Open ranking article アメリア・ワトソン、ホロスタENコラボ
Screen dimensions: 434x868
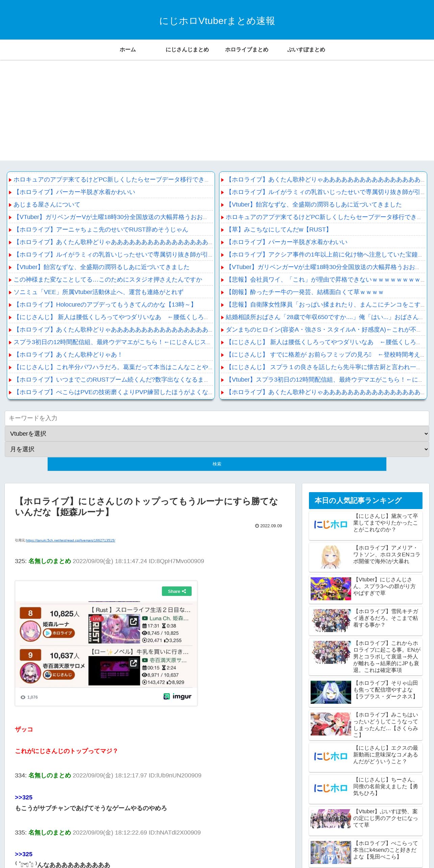(x=387, y=555)
